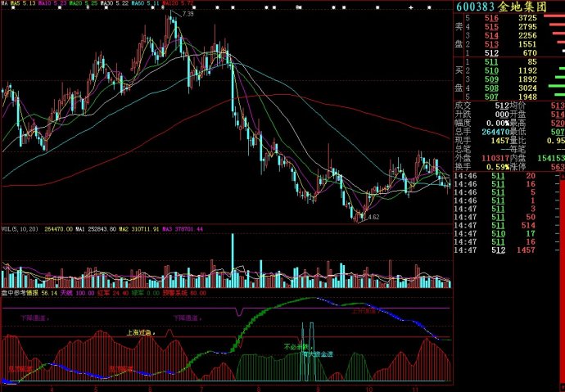
Task: Click the 总手 value 264470
Action: [495, 132]
